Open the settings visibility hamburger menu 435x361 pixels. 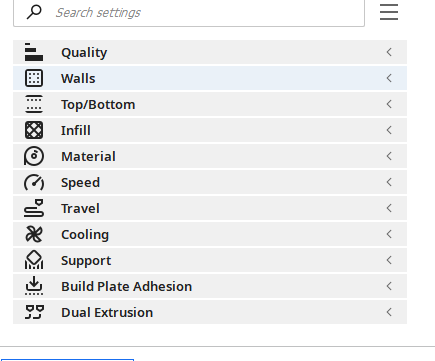tap(389, 12)
